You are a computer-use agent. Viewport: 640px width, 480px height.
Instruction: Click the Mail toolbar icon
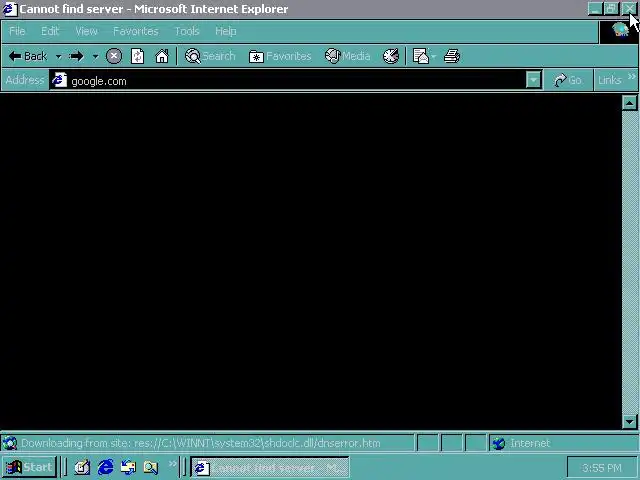coord(420,56)
